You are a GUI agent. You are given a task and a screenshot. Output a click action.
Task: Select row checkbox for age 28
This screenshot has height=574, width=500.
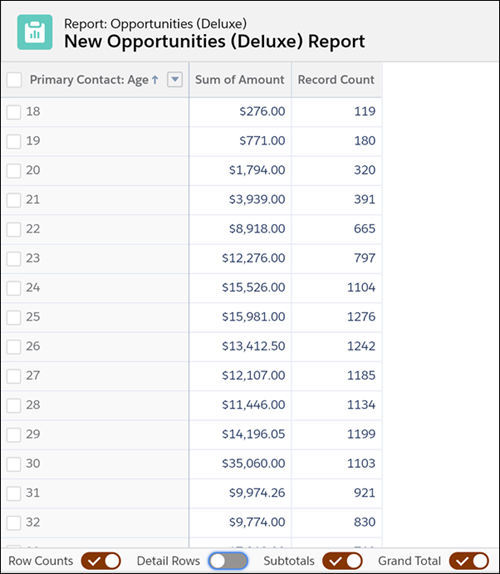click(x=14, y=405)
